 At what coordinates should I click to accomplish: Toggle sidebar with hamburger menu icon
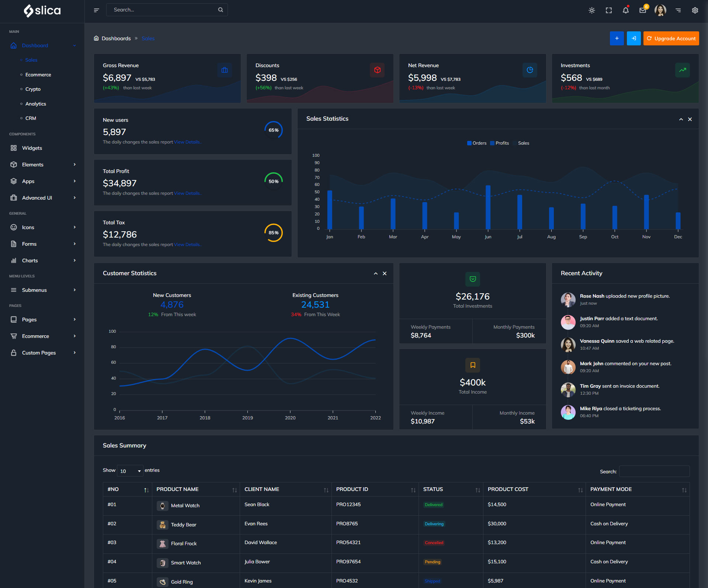97,10
